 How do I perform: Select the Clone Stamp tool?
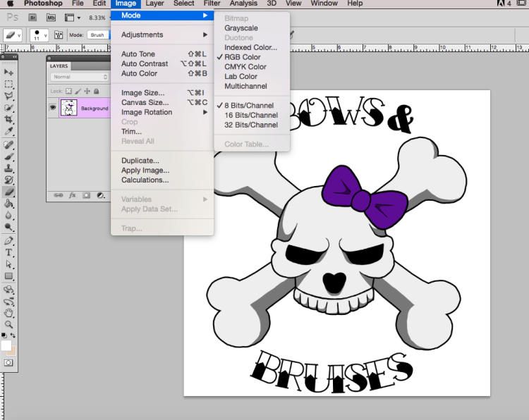8,168
